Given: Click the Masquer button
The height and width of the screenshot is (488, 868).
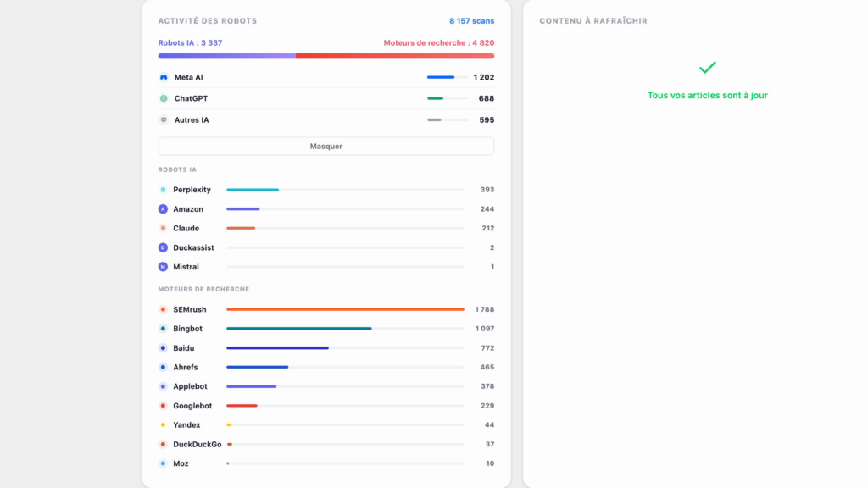Looking at the screenshot, I should point(326,146).
